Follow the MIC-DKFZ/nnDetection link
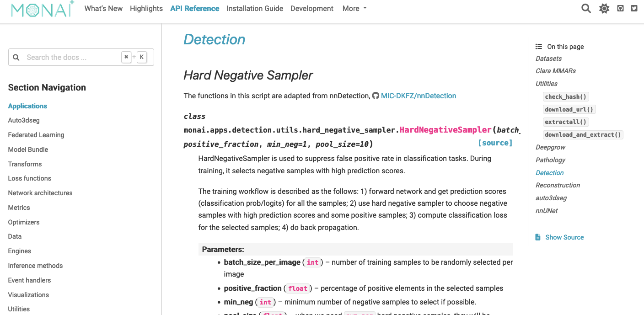The width and height of the screenshot is (644, 315). [x=418, y=96]
